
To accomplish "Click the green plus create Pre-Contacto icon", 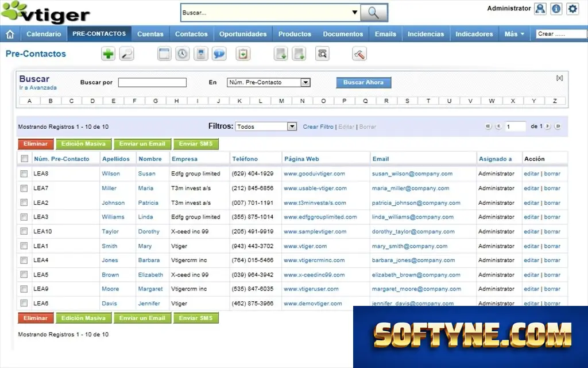I will 108,53.
